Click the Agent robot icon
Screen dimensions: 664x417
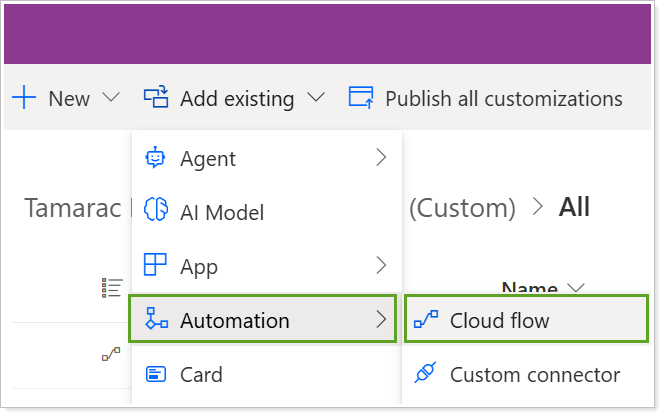(x=156, y=158)
